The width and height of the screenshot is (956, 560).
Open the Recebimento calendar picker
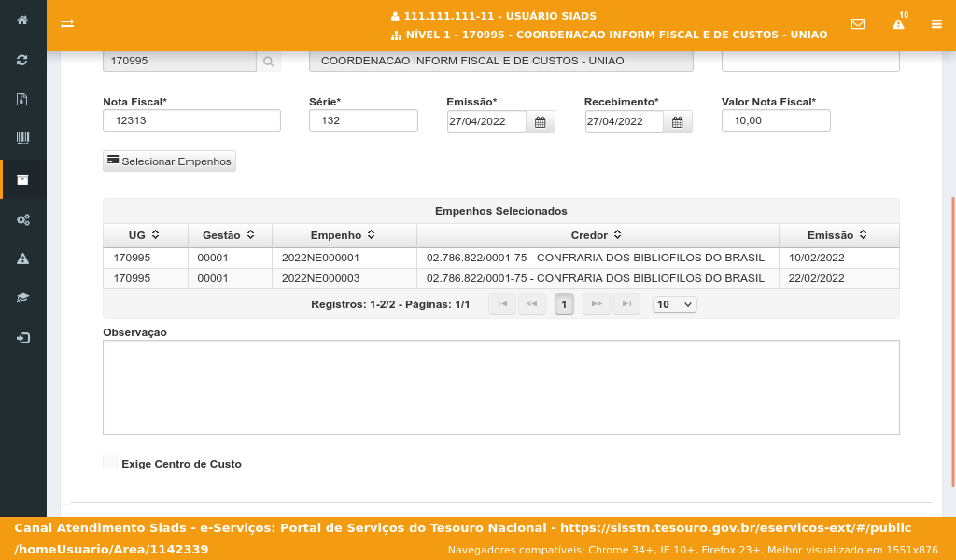(678, 122)
